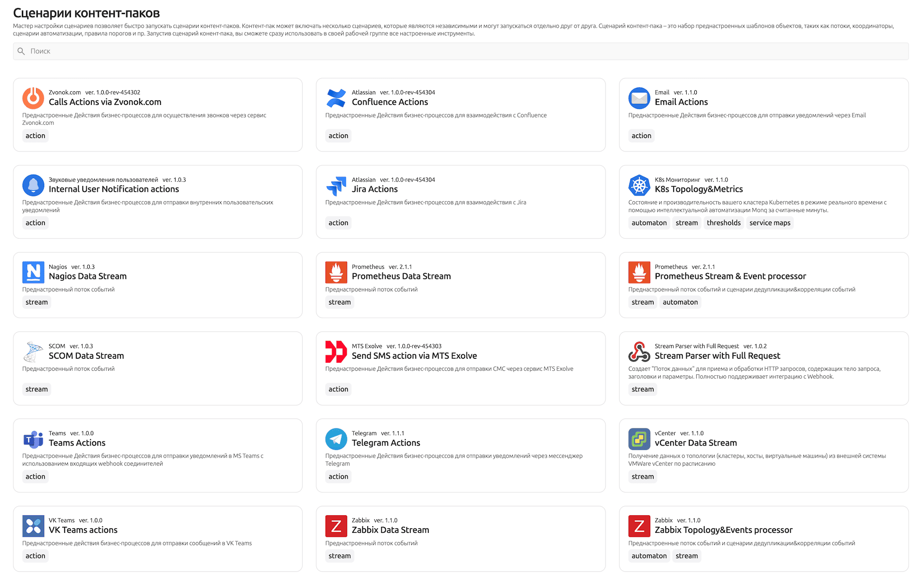Viewport: 924px width, 586px height.
Task: Click the Telegram paper plane icon
Action: pyautogui.click(x=336, y=439)
